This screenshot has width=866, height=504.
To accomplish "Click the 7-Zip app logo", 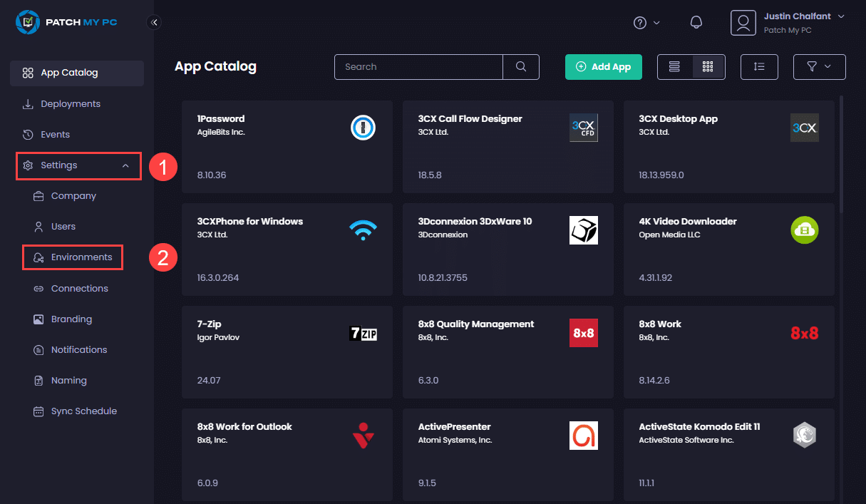I will (363, 333).
